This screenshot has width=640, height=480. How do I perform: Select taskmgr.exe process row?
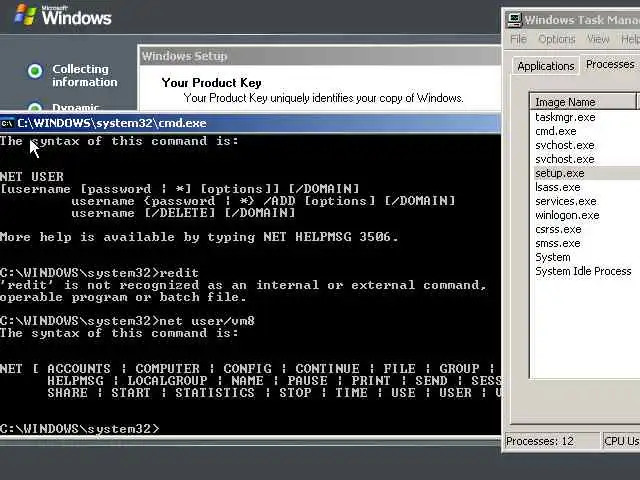coord(585,118)
